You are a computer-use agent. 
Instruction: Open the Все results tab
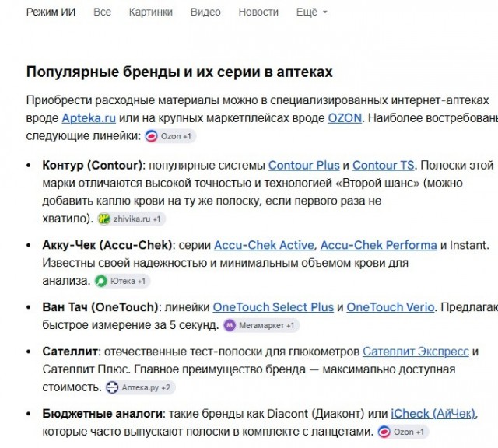[102, 12]
